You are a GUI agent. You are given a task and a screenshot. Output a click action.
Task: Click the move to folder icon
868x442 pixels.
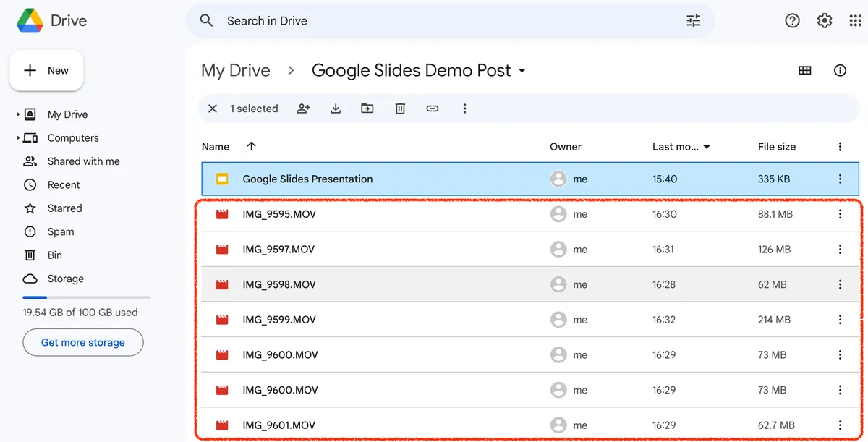click(367, 109)
